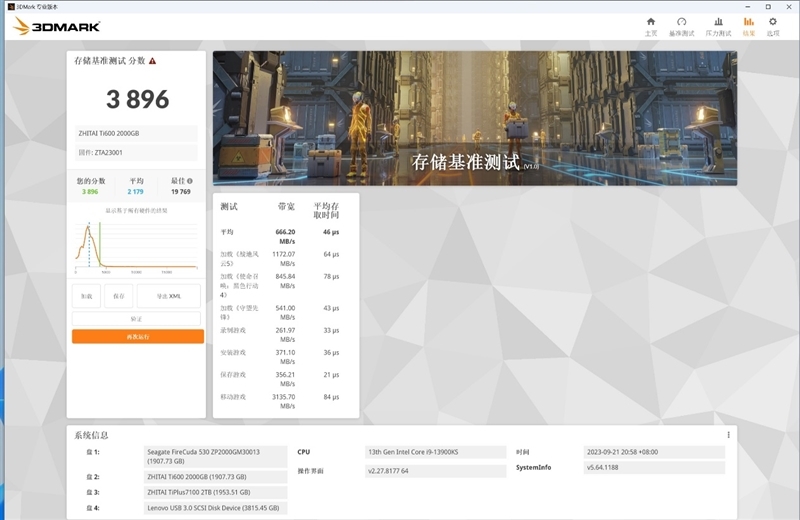Image resolution: width=800 pixels, height=520 pixels.
Task: Click the 46 μs average access time
Action: [331, 232]
